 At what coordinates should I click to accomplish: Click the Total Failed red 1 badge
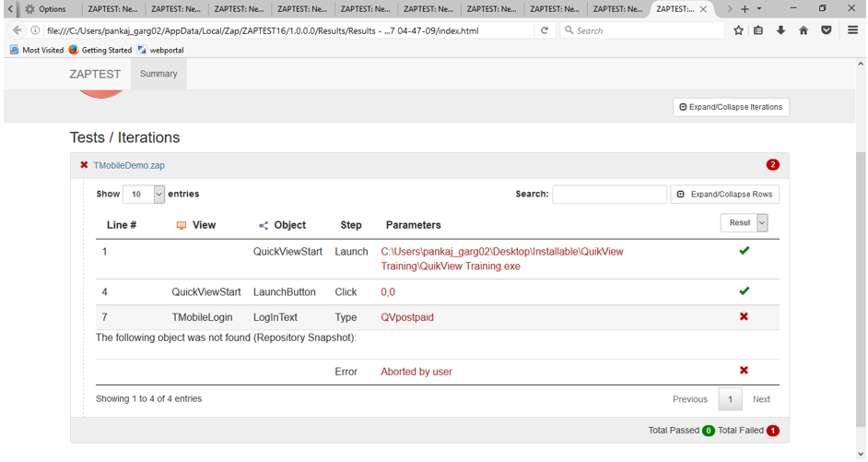tap(773, 431)
